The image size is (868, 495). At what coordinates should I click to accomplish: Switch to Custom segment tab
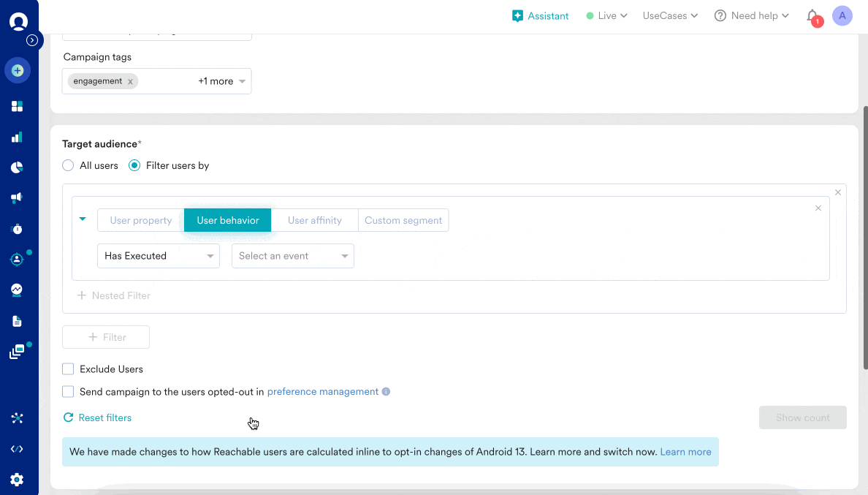click(x=403, y=220)
